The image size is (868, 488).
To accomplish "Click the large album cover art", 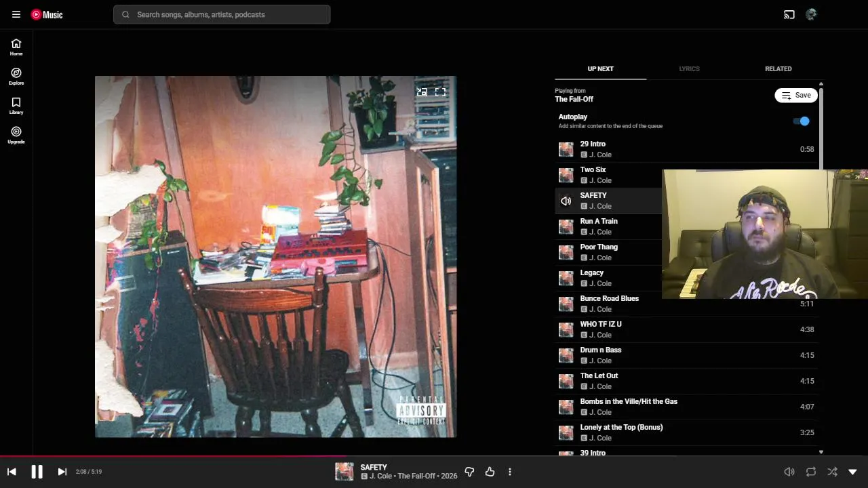I will pos(275,257).
